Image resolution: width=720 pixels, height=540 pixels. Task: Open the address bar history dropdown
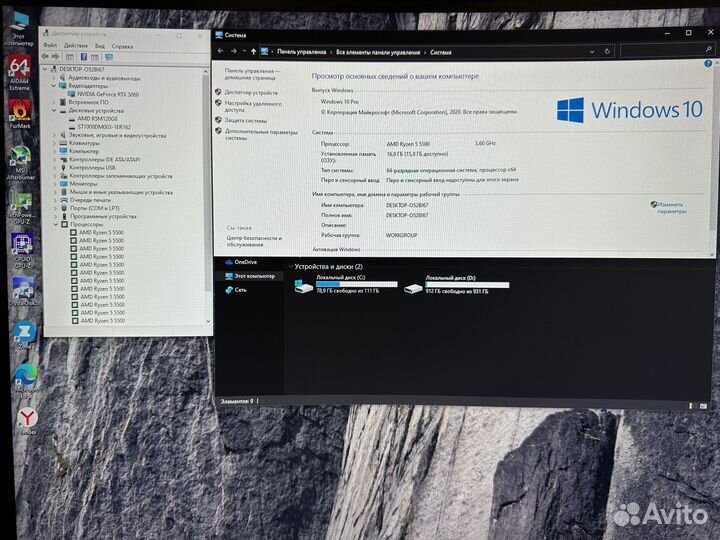592,52
